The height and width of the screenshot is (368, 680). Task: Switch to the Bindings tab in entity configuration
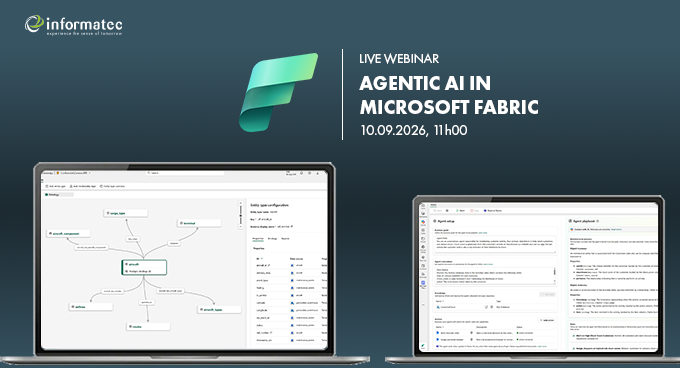(x=272, y=238)
